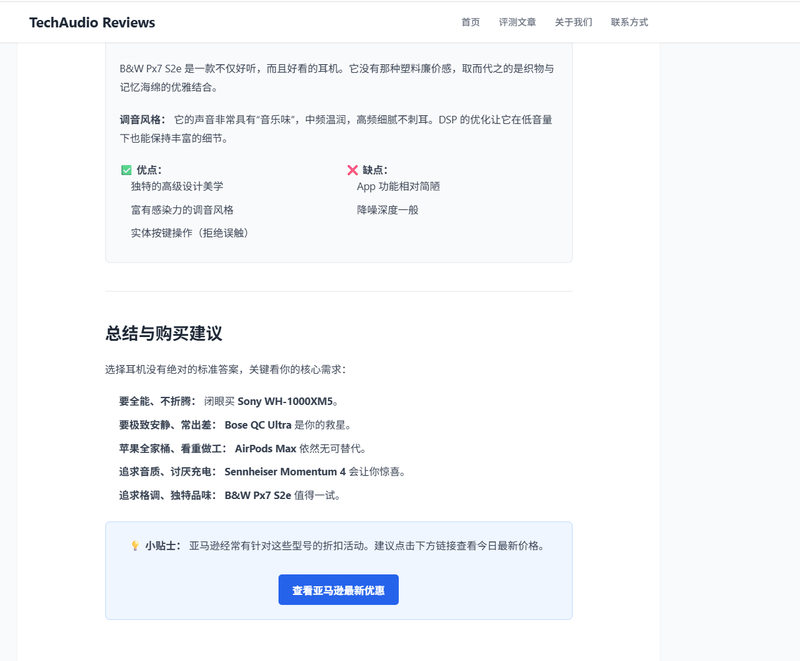The height and width of the screenshot is (661, 800).
Task: Click the 降噪深度一般 list item
Action: 388,210
